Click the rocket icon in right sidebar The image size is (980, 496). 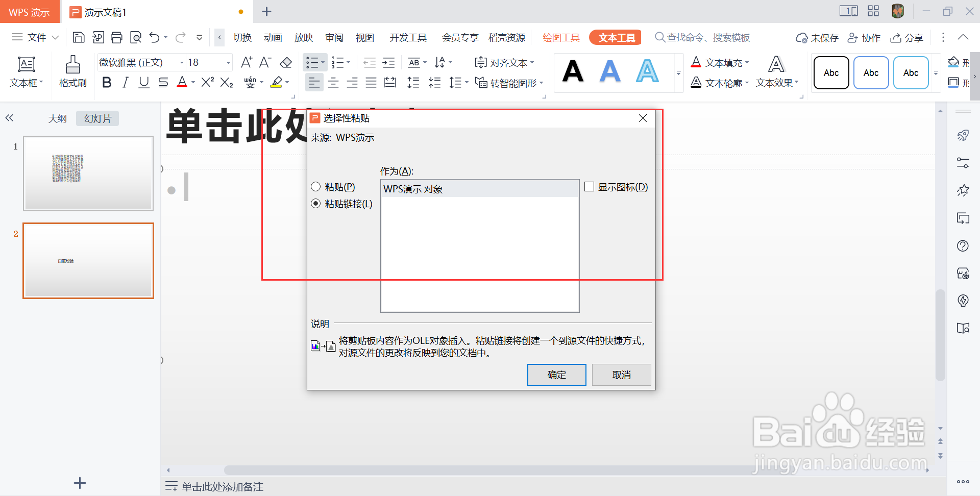963,135
